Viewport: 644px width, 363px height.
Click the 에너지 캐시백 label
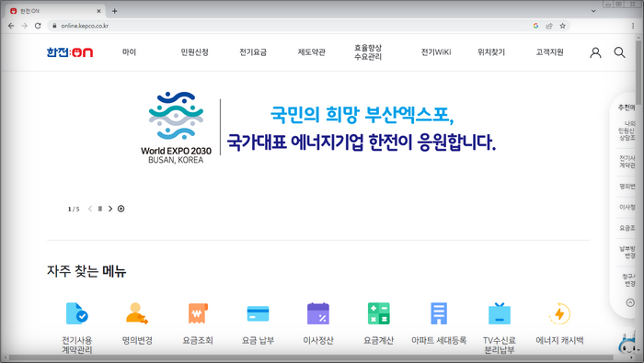[x=559, y=340]
